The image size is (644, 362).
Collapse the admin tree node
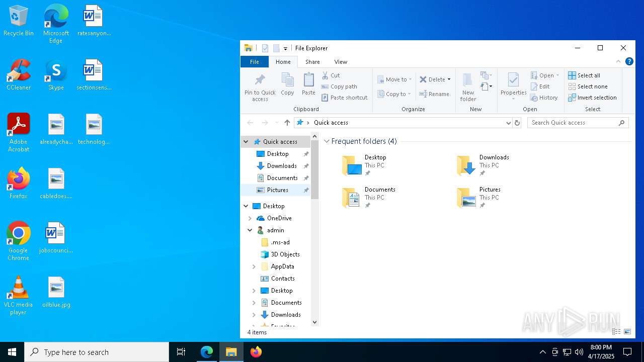point(250,230)
